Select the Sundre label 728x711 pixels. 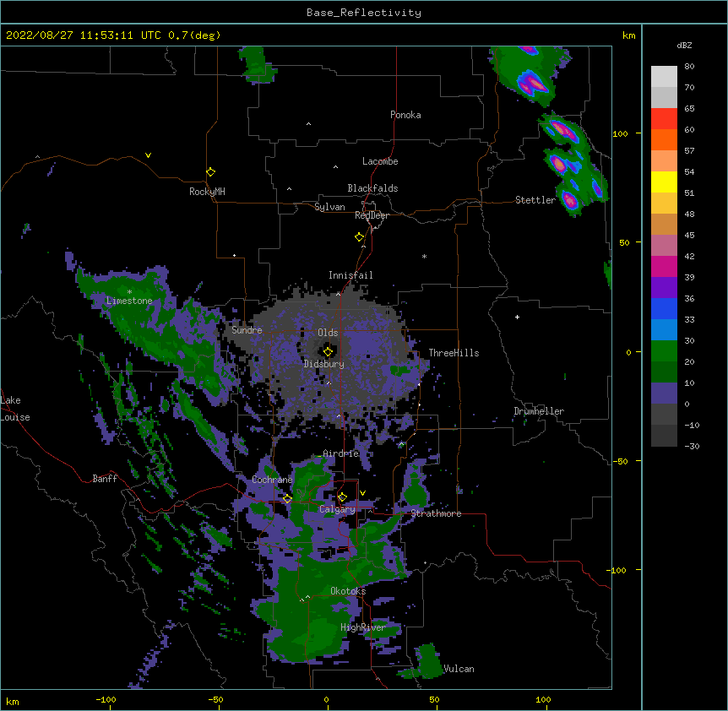click(247, 330)
